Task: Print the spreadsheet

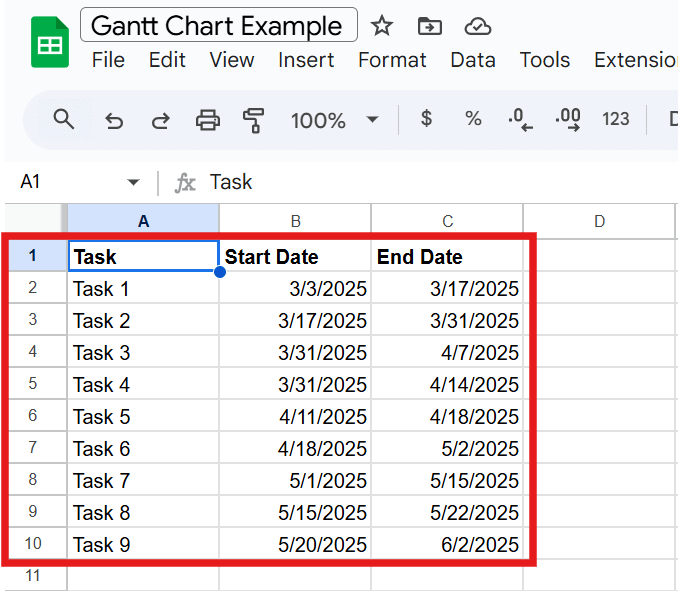Action: [x=207, y=121]
